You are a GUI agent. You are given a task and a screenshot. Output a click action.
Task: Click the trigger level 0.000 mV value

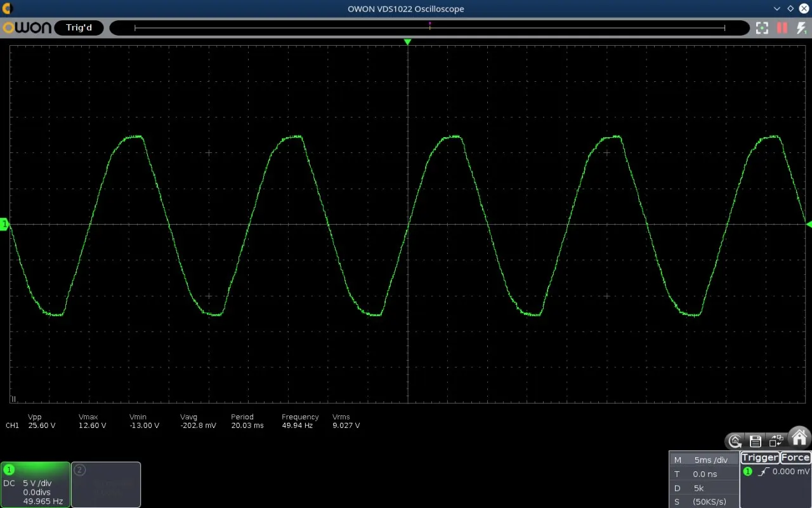(790, 472)
